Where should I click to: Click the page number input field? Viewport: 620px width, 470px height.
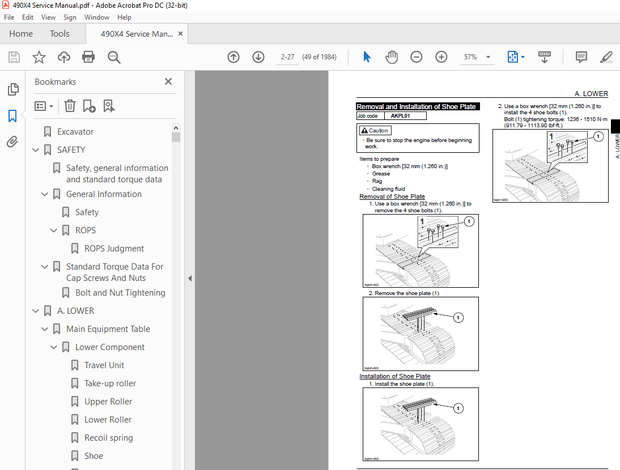tap(287, 57)
